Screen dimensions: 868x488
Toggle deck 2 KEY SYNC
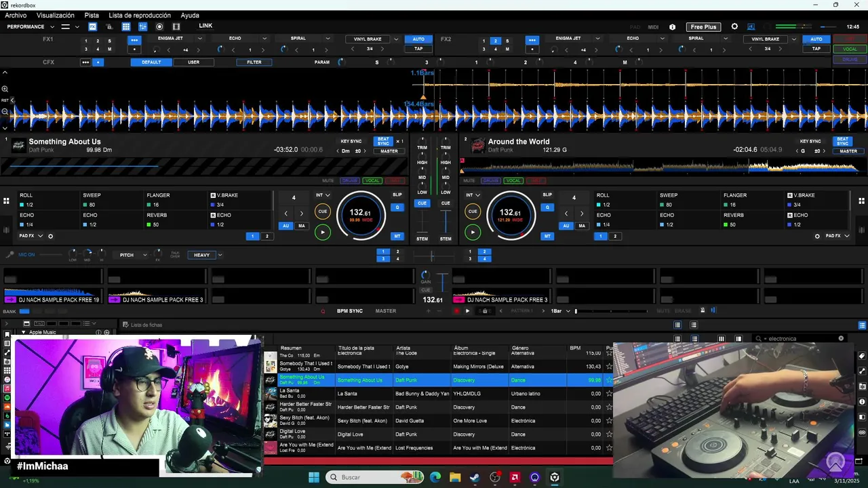pos(810,142)
